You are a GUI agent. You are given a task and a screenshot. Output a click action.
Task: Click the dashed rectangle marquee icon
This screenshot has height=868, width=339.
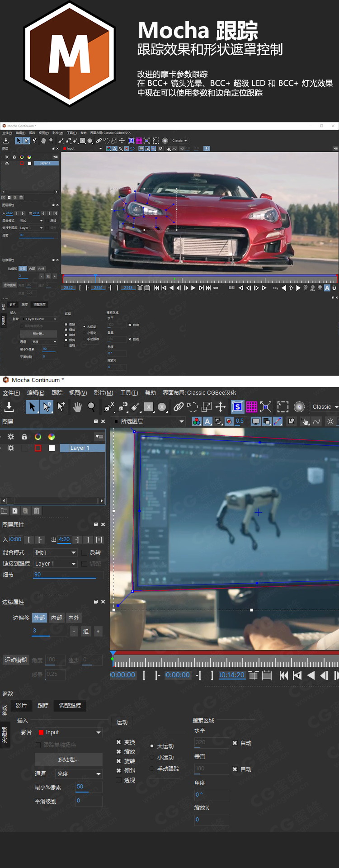tap(283, 407)
